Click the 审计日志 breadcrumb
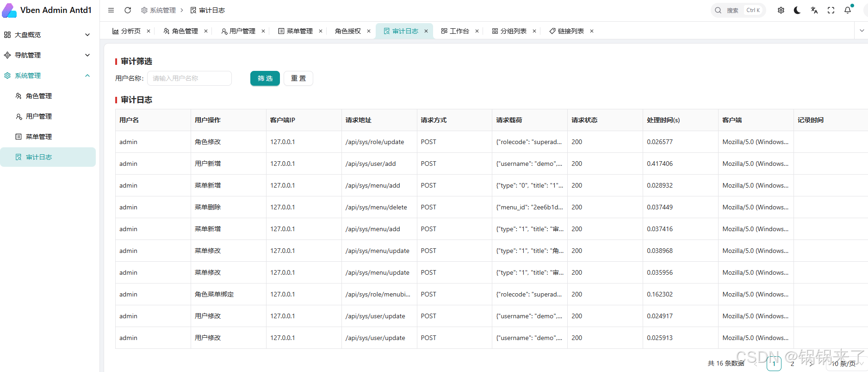The height and width of the screenshot is (372, 868). coord(208,10)
